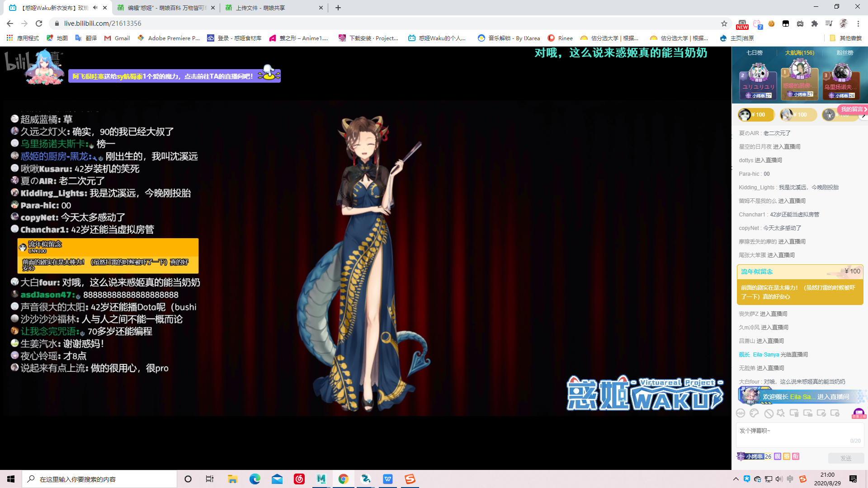Click the bilibili TV extension icon
Screen dimensions: 868x488
coord(800,23)
